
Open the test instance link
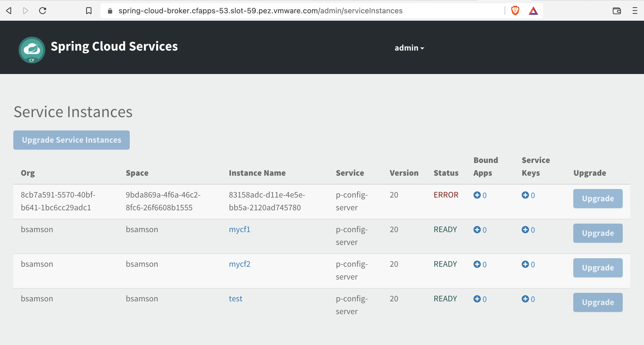[236, 299]
